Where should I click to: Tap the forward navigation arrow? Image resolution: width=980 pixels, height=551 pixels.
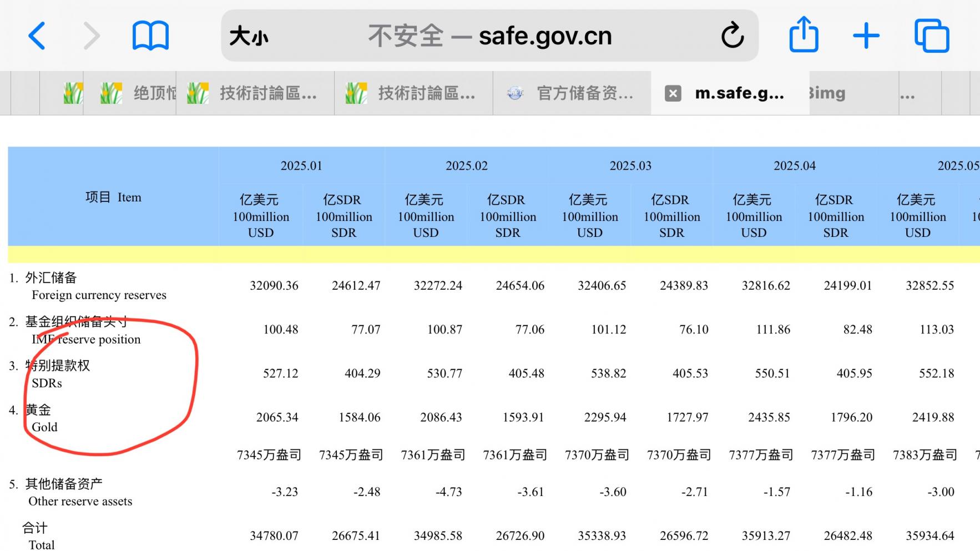tap(91, 37)
